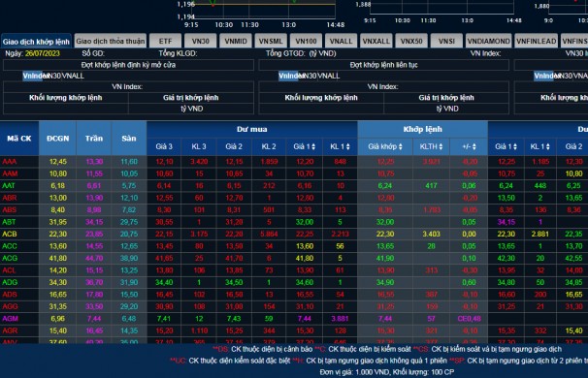Screen dimensions: 588x378
Task: Select the VNALL tab
Action: [x=341, y=42]
